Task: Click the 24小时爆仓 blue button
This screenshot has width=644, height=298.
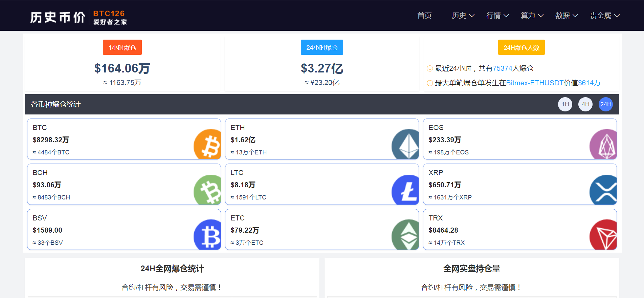Action: [322, 47]
